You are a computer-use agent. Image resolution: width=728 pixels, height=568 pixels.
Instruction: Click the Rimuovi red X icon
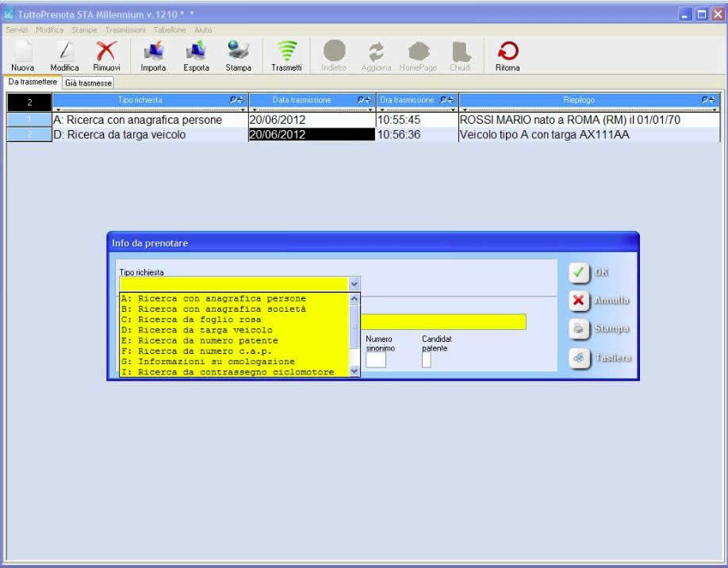(x=106, y=52)
